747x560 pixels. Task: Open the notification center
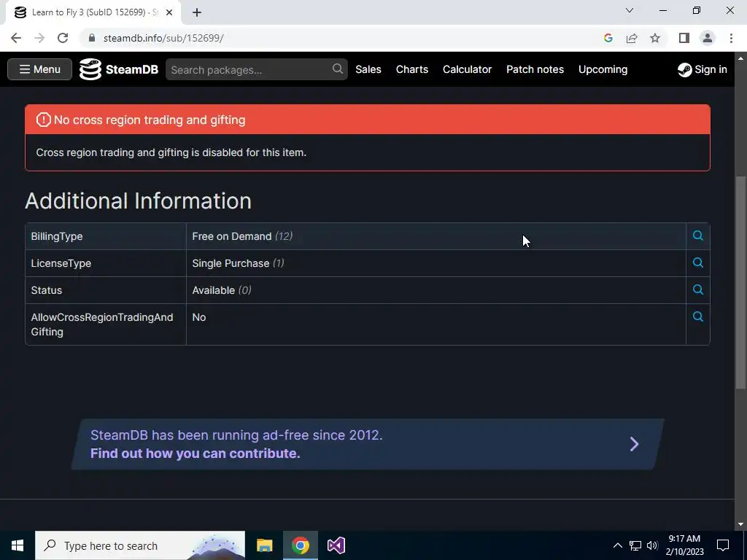723,545
